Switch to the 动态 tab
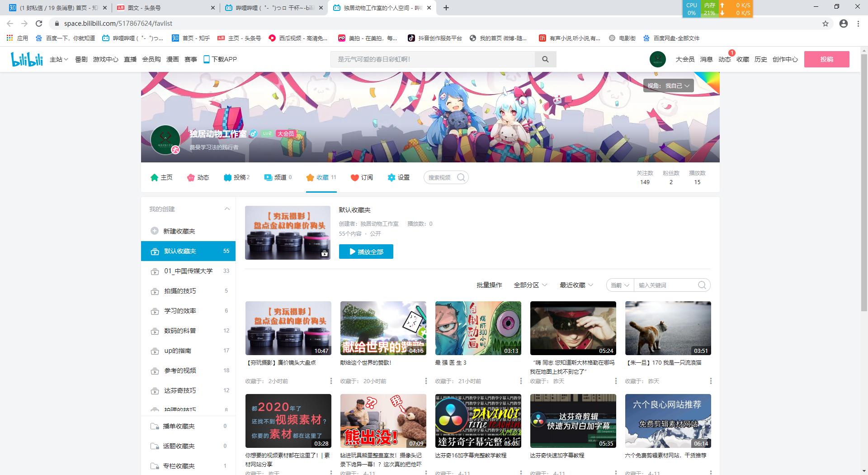This screenshot has height=475, width=868. 198,177
